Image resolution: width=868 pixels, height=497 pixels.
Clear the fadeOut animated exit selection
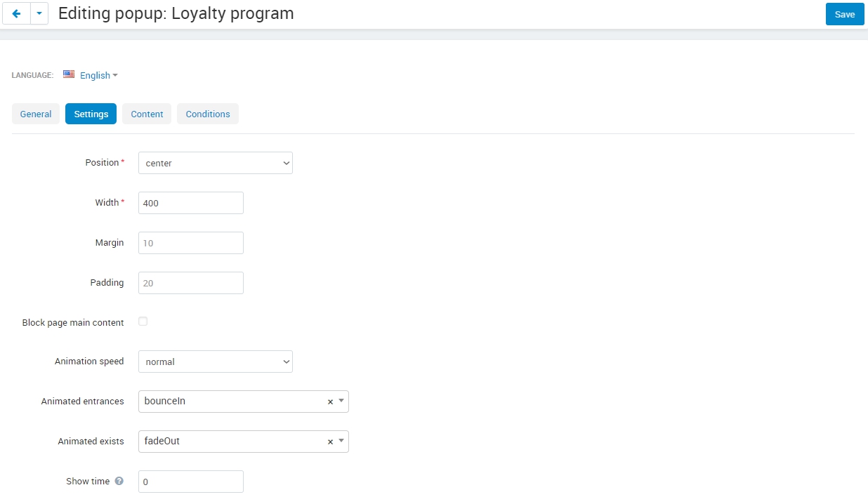[330, 442]
